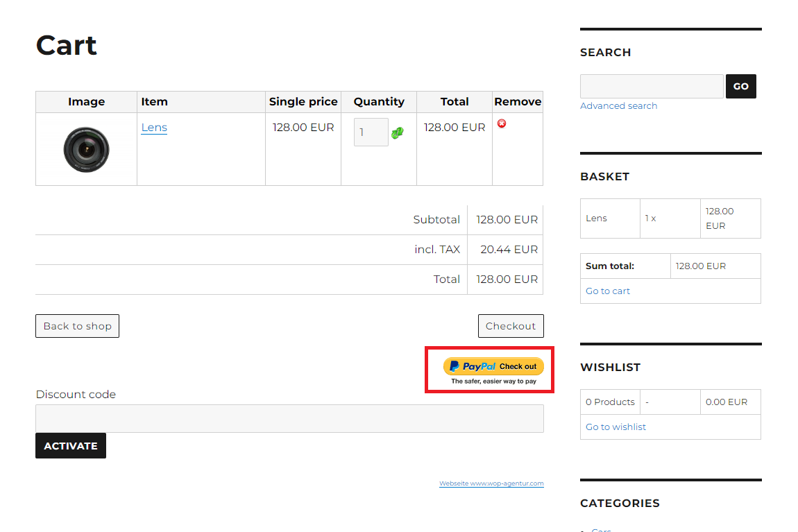798x532 pixels.
Task: Open the Webseite www.wop-agentur.com link
Action: [x=491, y=483]
